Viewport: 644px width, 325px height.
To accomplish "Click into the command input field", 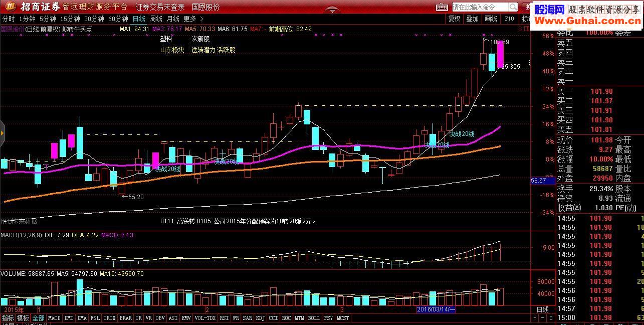I will (x=480, y=7).
